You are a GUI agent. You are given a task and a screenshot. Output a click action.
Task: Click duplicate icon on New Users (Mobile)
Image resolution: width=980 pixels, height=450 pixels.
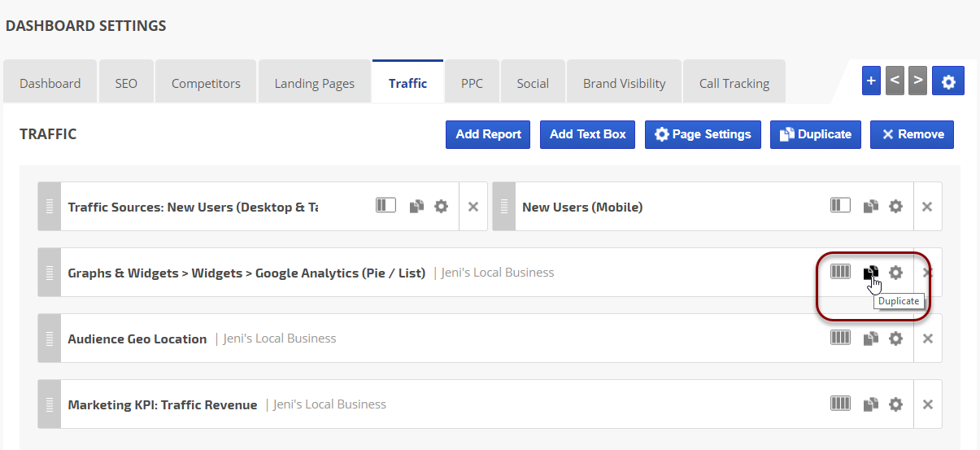871,207
